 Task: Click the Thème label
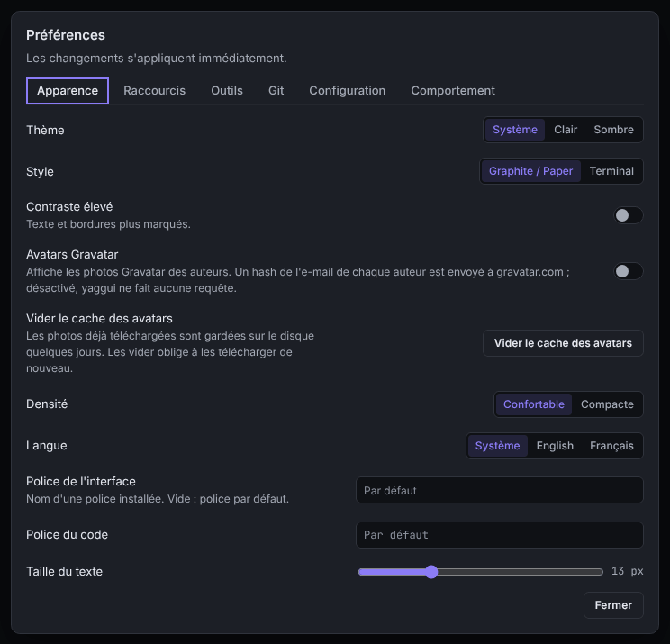[45, 130]
